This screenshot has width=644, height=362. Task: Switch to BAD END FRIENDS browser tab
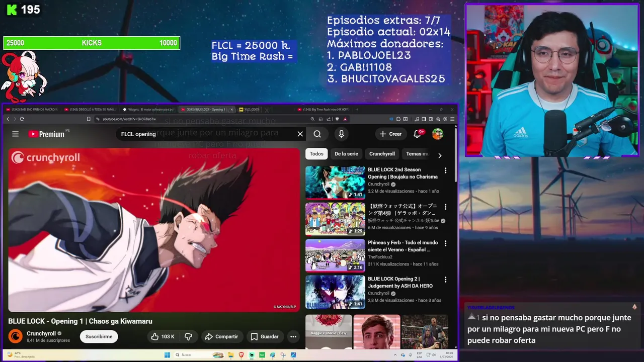tap(31, 109)
